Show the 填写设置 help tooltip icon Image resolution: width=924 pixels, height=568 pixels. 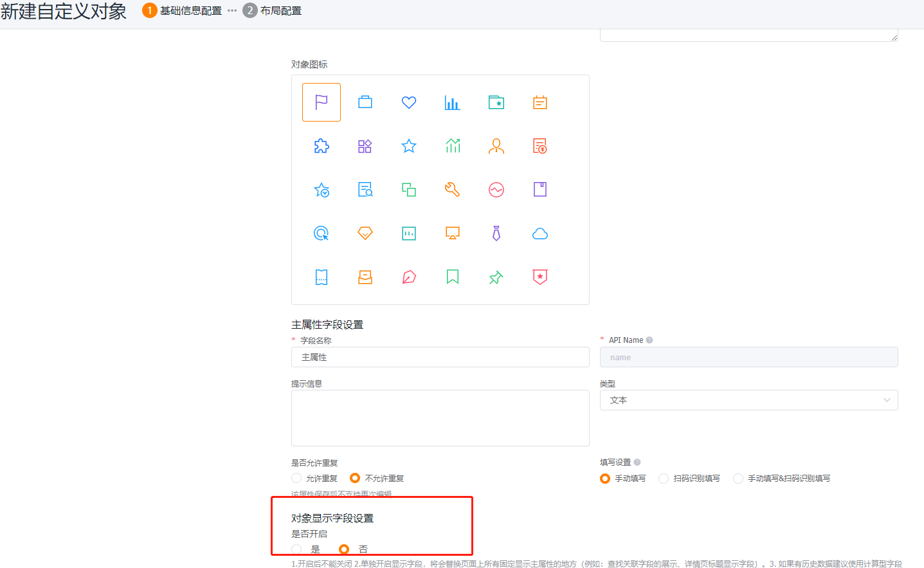point(637,463)
